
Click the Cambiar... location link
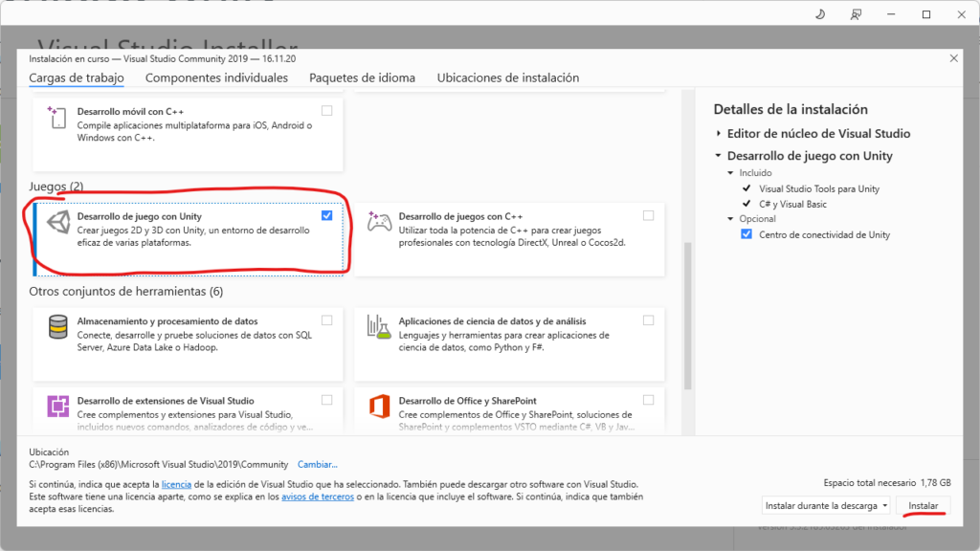tap(318, 464)
